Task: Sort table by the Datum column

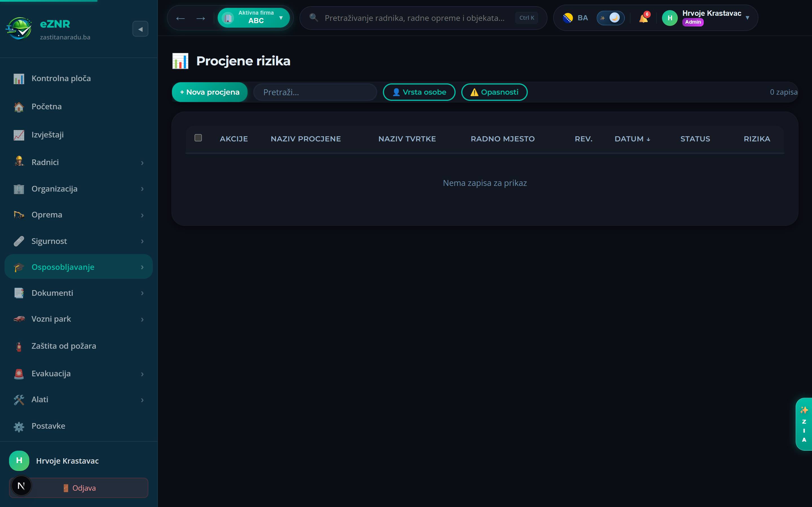Action: coord(632,139)
